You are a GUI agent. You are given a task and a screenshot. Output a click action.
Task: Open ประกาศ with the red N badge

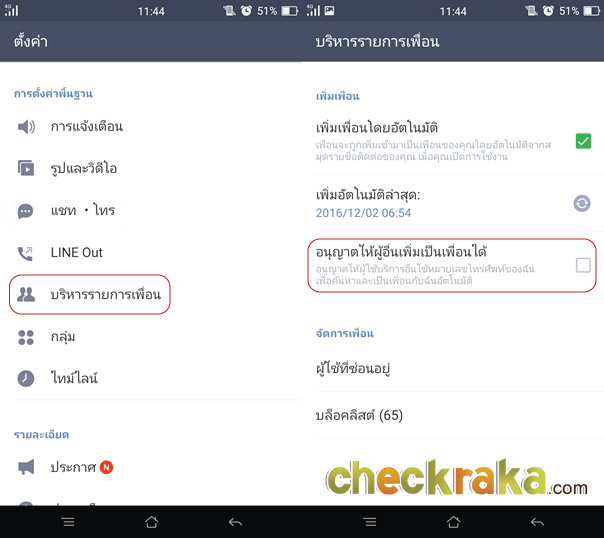(x=151, y=467)
